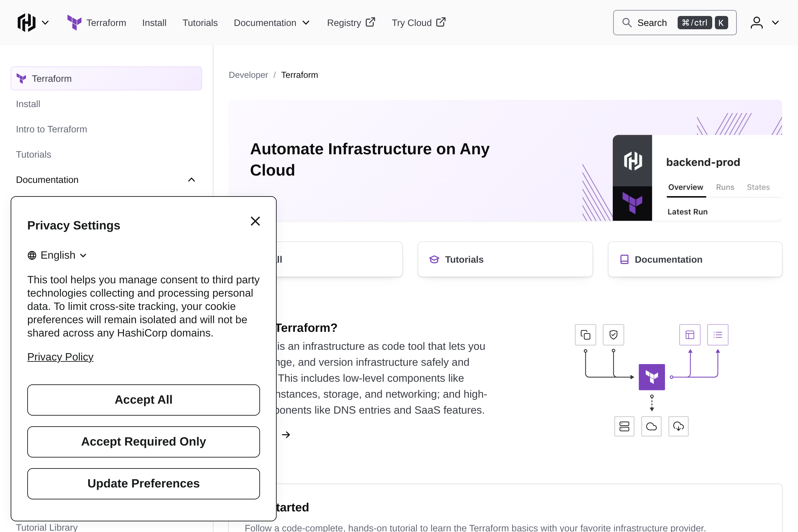
Task: Choose Accept Required Only
Action: (x=143, y=442)
